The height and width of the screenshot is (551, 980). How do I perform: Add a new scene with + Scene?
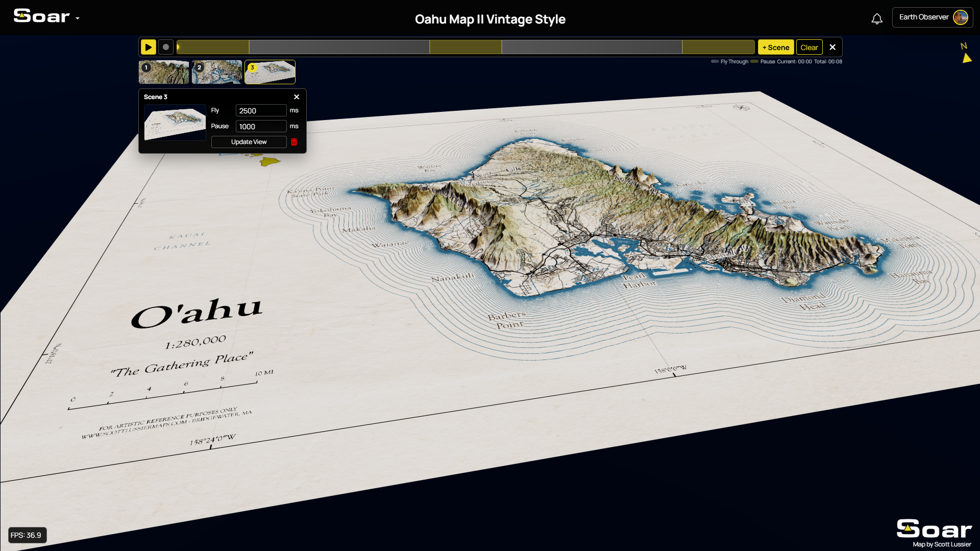tap(775, 47)
